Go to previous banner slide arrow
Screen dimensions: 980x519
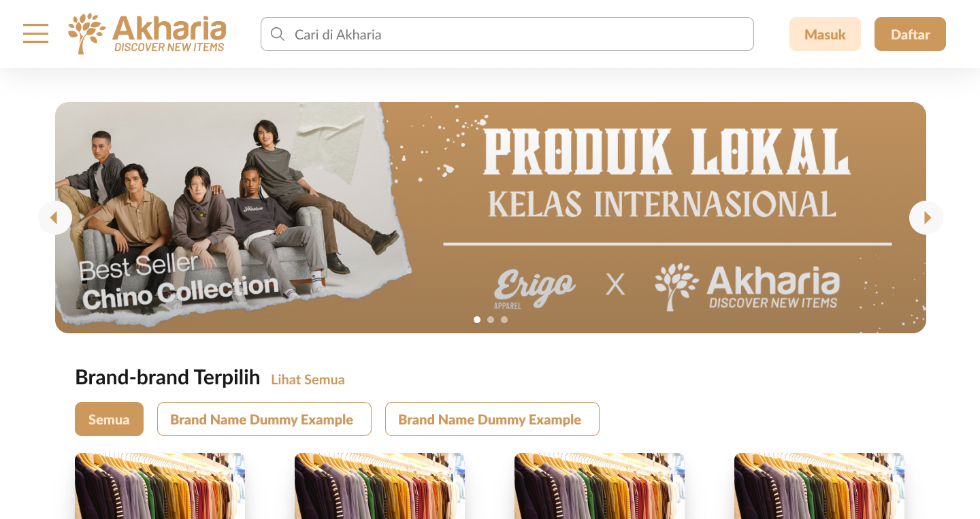point(55,218)
